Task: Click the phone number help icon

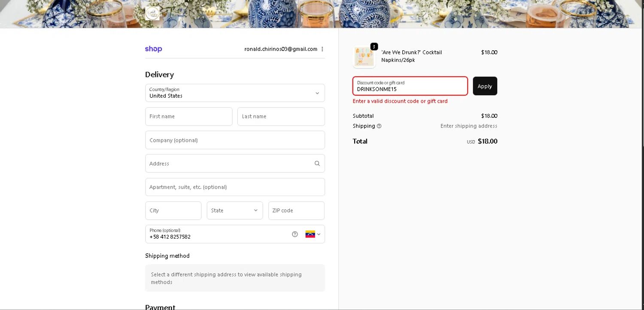Action: click(x=295, y=234)
